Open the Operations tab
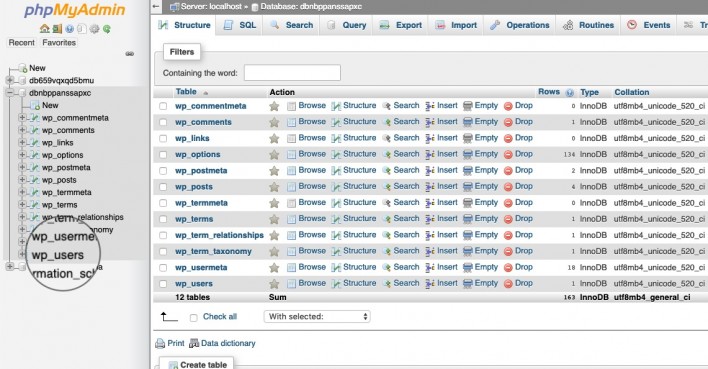Viewport: 708px width, 369px height. 519,25
